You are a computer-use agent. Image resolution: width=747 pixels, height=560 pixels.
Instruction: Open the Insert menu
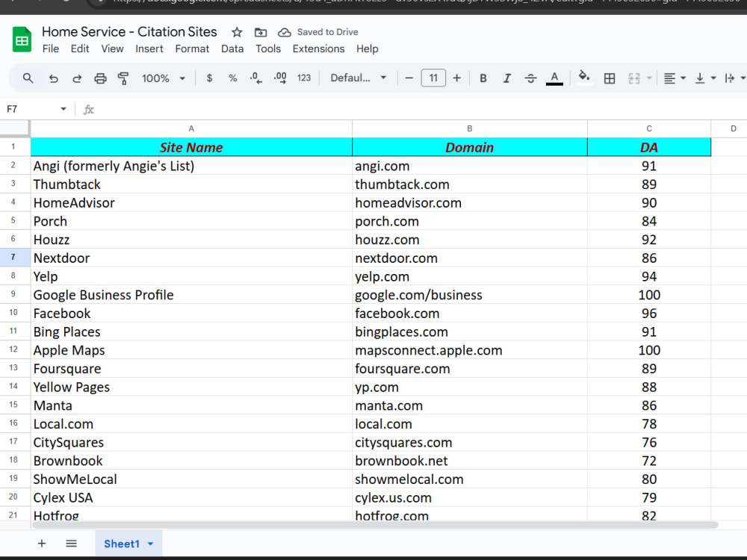[x=149, y=49]
